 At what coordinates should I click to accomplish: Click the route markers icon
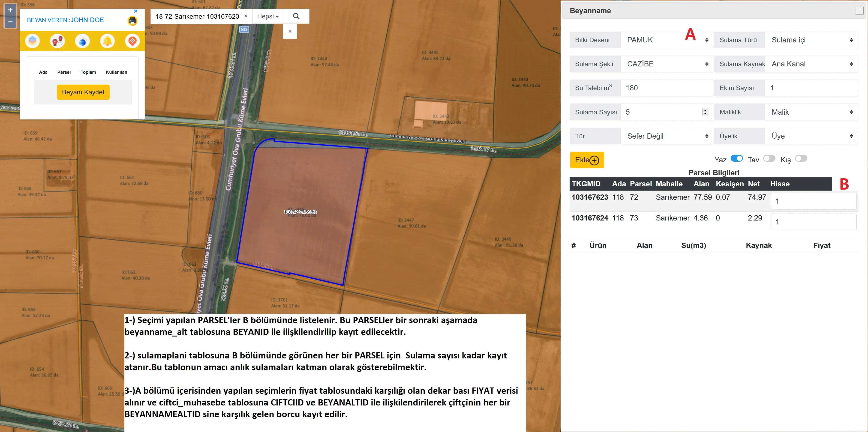57,41
